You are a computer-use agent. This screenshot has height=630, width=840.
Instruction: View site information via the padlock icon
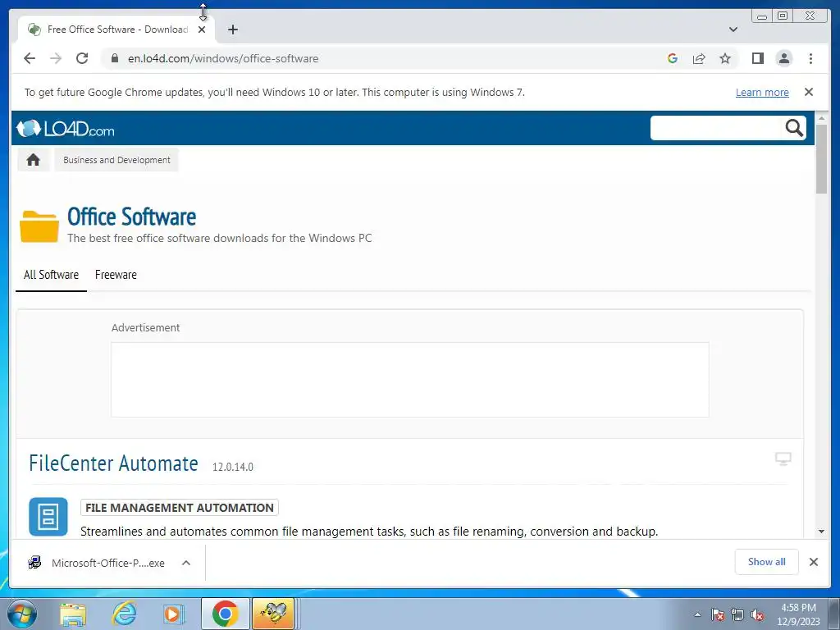click(114, 58)
